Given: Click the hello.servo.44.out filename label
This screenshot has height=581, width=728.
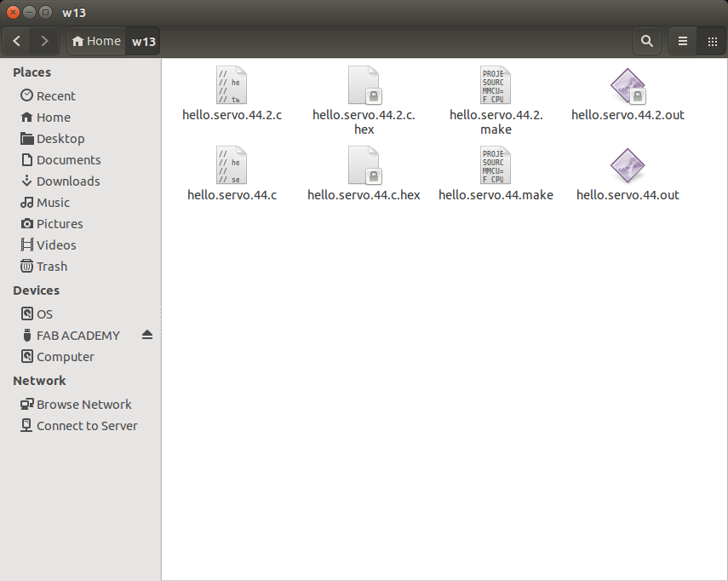Looking at the screenshot, I should 628,194.
